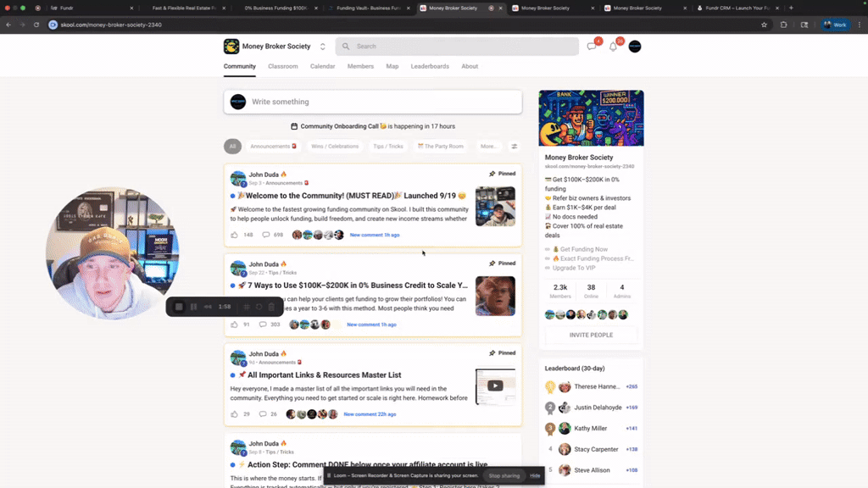868x488 pixels.
Task: Click the calendar icon beside Community Onboarding Call
Action: pos(294,126)
